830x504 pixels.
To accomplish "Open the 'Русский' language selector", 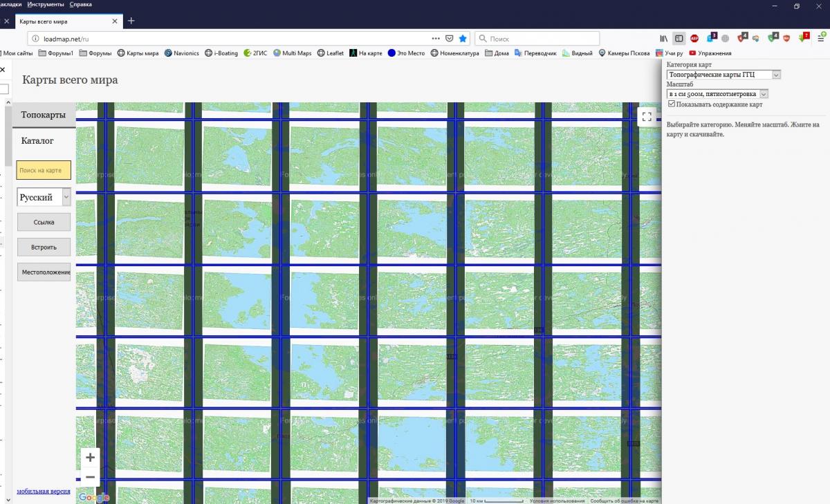I will [44, 198].
